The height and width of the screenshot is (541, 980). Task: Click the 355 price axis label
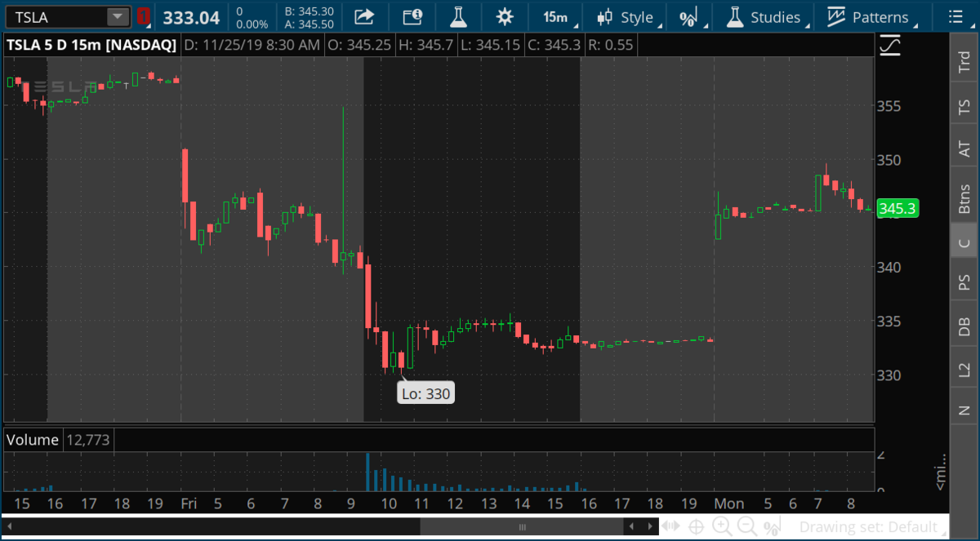point(889,106)
